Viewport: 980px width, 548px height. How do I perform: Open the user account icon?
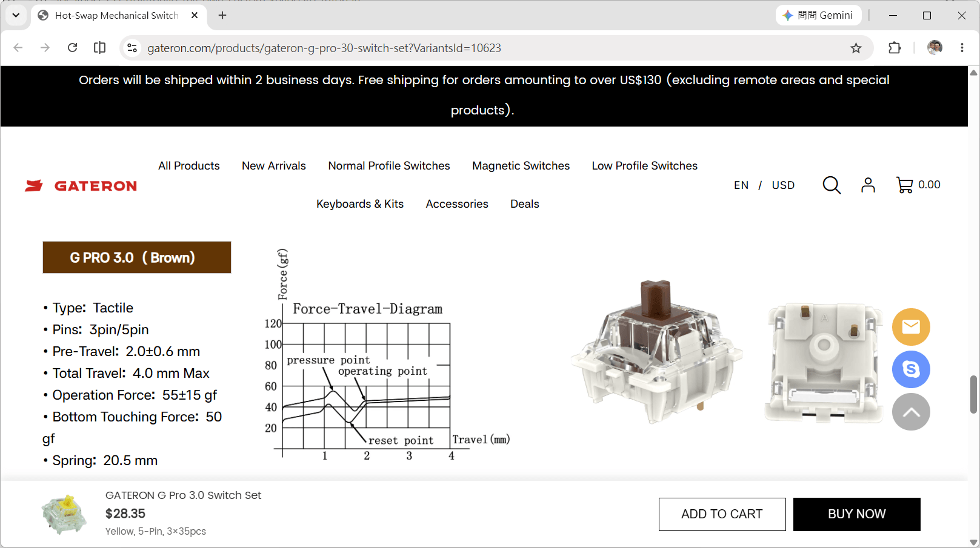tap(868, 185)
